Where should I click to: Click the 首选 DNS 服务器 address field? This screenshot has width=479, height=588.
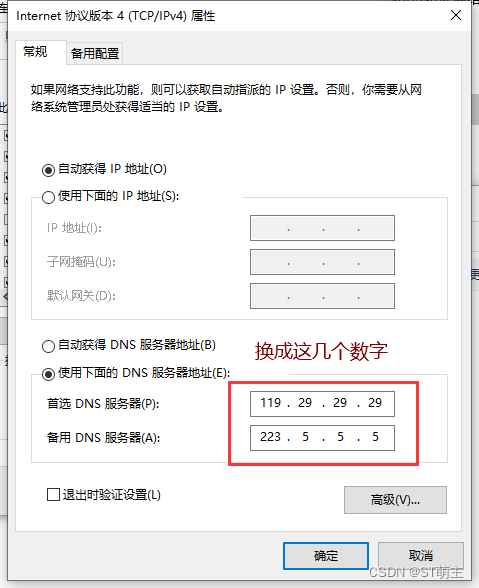tap(322, 404)
